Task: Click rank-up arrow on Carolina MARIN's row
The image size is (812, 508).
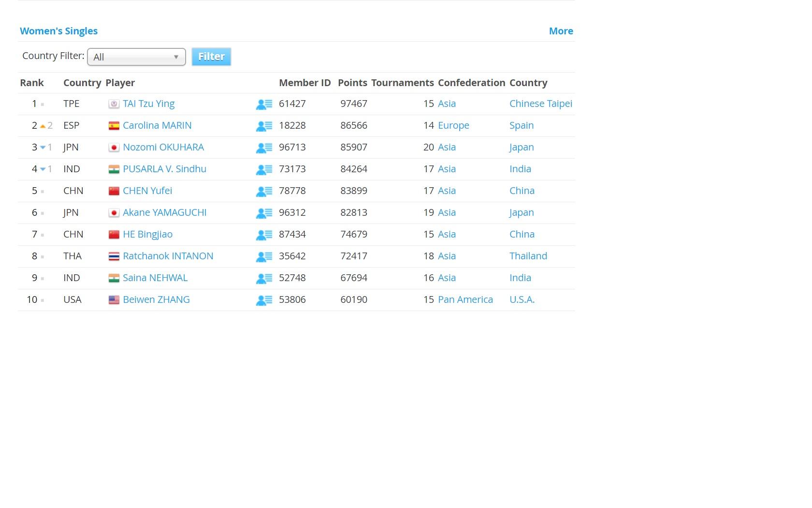Action: tap(43, 126)
